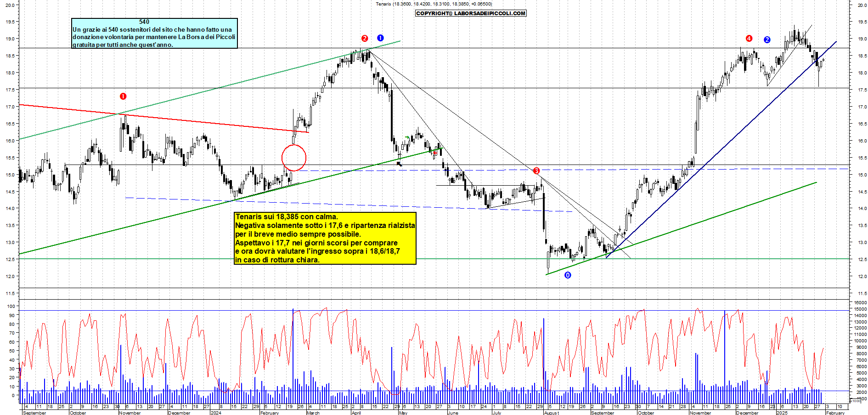Image resolution: width=868 pixels, height=415 pixels.
Task: Click the red wave marker 4
Action: coord(749,38)
